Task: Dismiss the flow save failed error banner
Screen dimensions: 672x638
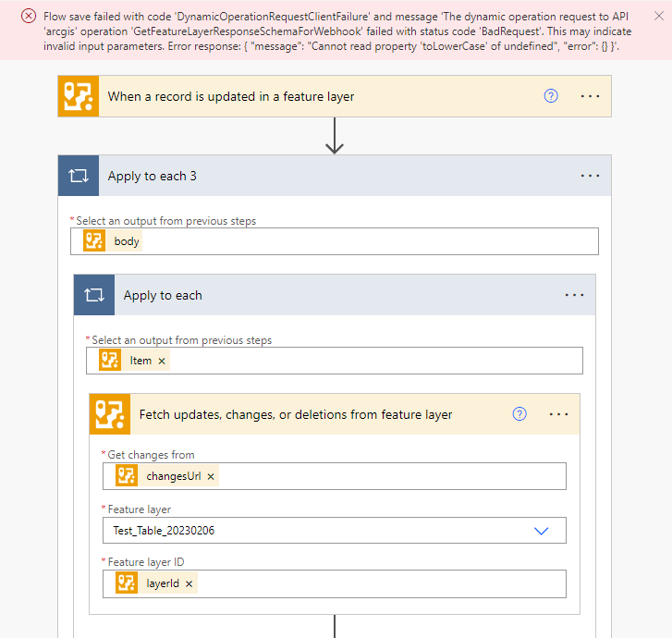Action: (x=659, y=16)
